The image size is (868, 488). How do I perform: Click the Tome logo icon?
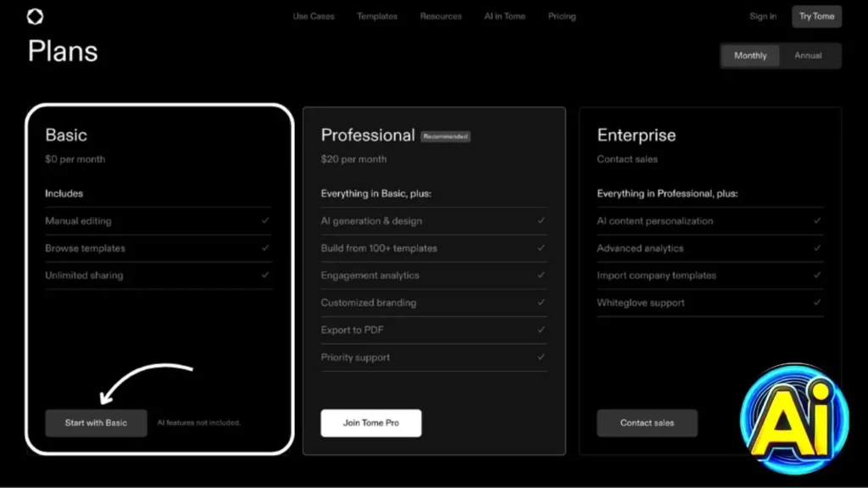point(35,16)
